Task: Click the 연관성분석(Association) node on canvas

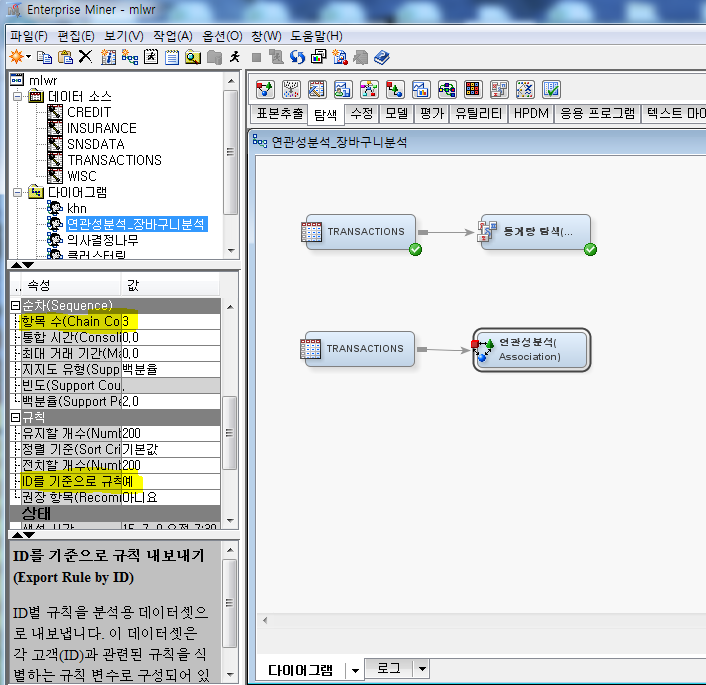Action: point(531,350)
